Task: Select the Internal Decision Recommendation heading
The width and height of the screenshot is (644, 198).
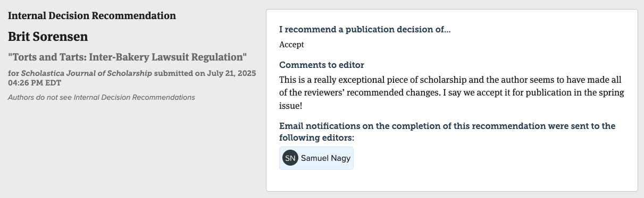Action: tap(92, 16)
